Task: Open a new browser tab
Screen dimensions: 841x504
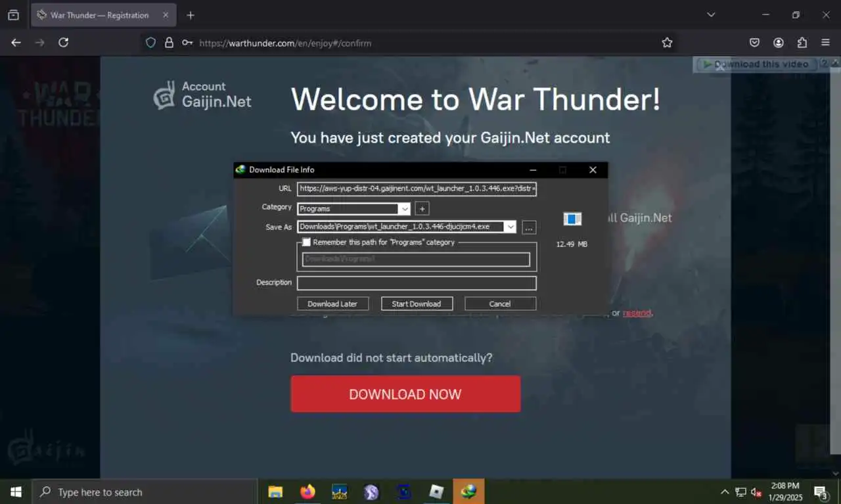Action: tap(191, 15)
